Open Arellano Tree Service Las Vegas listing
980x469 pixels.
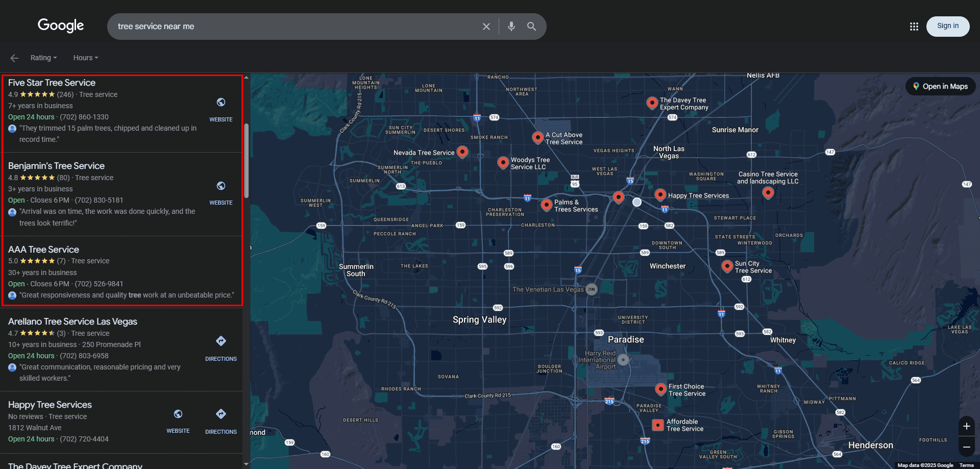click(x=72, y=322)
